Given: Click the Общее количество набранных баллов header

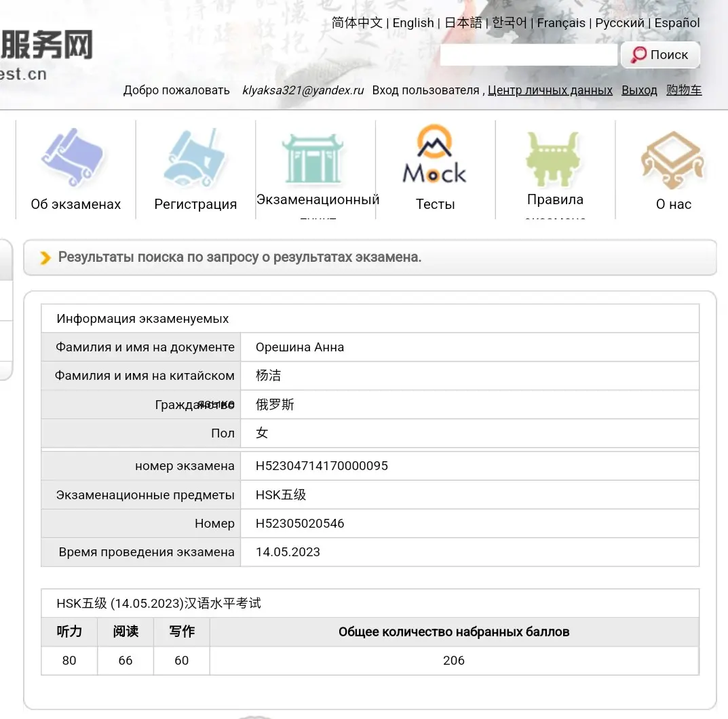Looking at the screenshot, I should click(x=454, y=632).
